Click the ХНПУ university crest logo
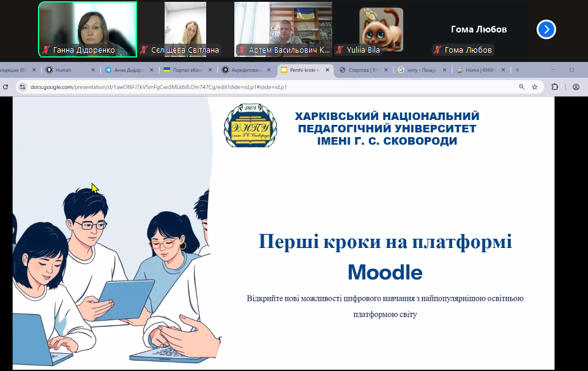 point(250,126)
